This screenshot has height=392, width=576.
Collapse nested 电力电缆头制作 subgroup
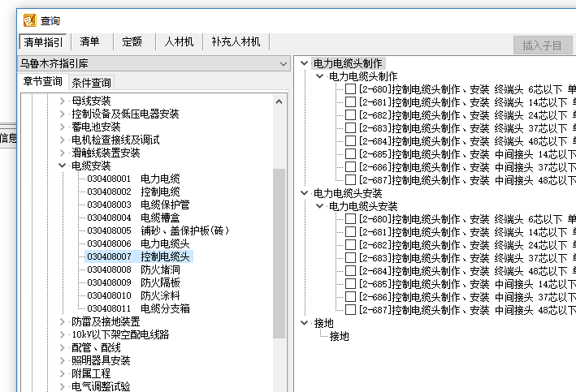point(319,76)
